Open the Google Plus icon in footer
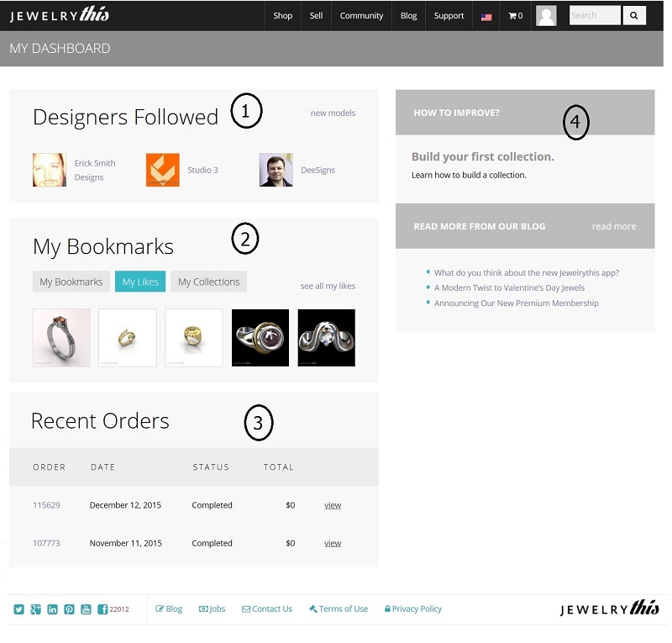This screenshot has width=672, height=643. tap(35, 609)
